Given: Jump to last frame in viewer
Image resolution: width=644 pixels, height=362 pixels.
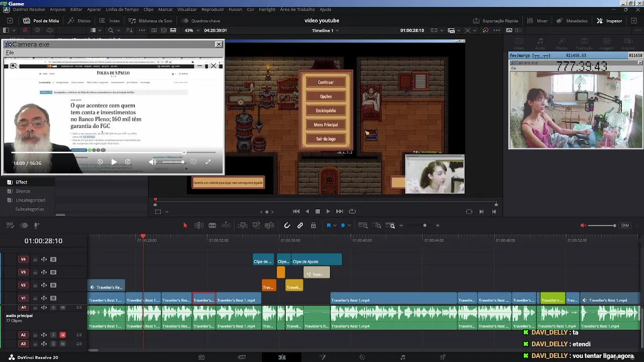Looking at the screenshot, I should (x=340, y=212).
